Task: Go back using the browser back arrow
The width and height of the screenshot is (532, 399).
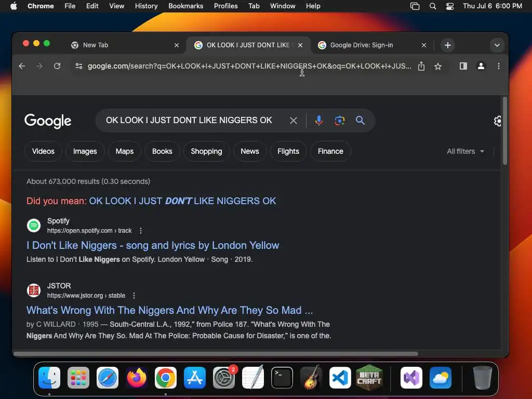Action: [22, 66]
